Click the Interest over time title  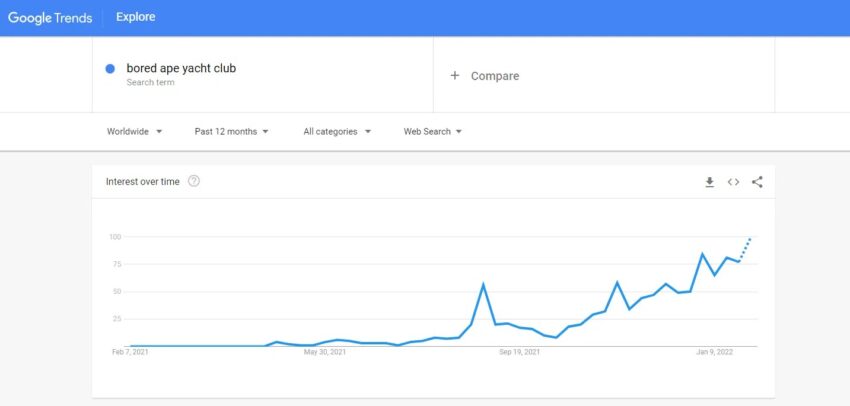click(143, 182)
